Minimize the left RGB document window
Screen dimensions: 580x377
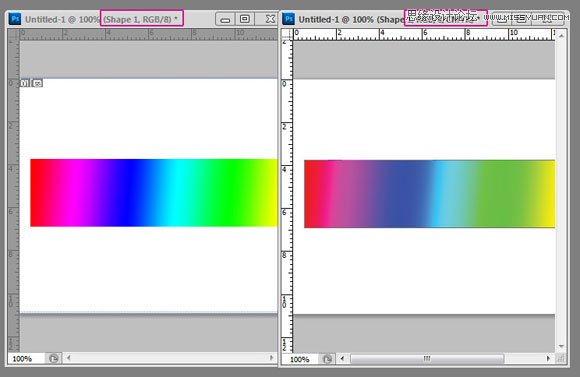[x=225, y=19]
